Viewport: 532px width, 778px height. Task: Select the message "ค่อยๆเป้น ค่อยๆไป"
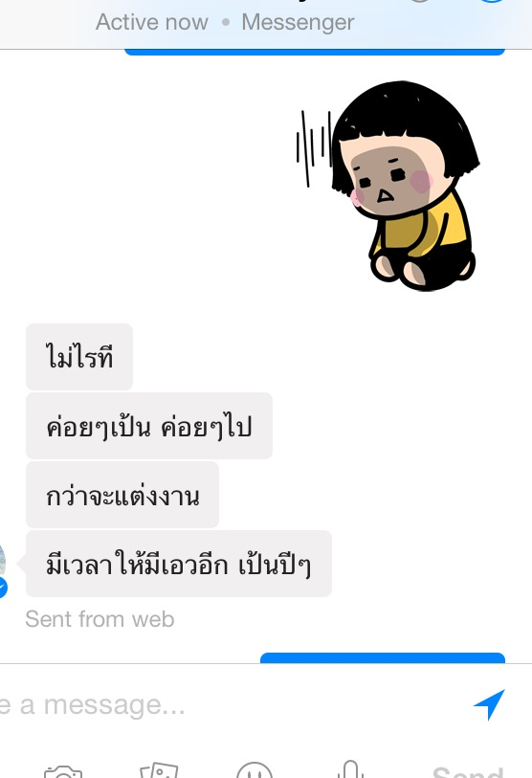[x=149, y=426]
